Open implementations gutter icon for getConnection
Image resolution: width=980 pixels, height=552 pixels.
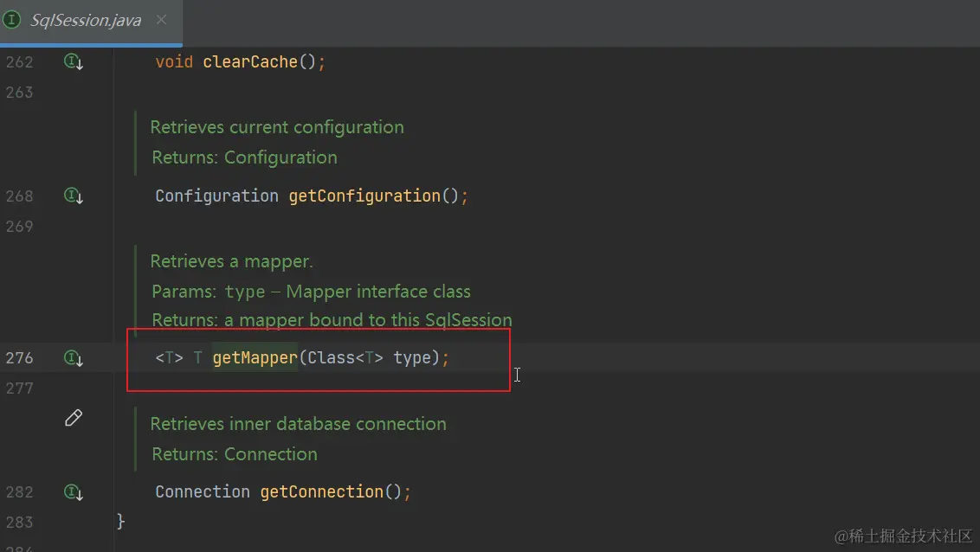73,492
